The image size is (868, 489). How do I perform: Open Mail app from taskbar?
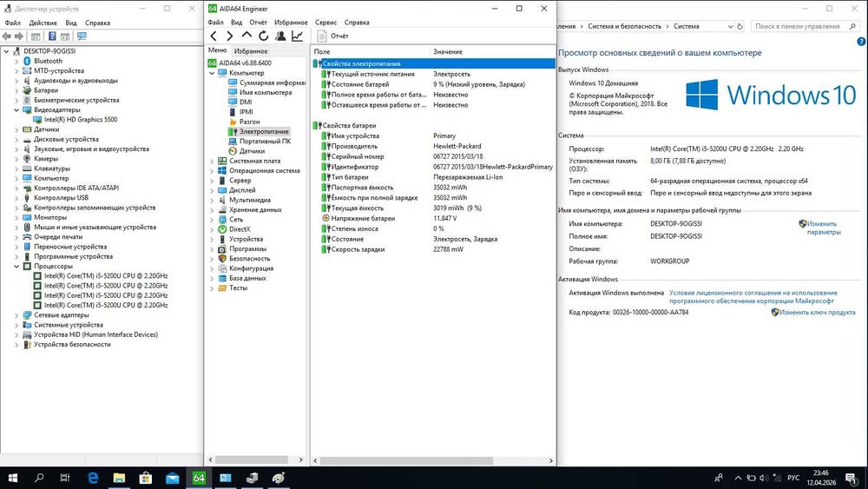point(172,478)
